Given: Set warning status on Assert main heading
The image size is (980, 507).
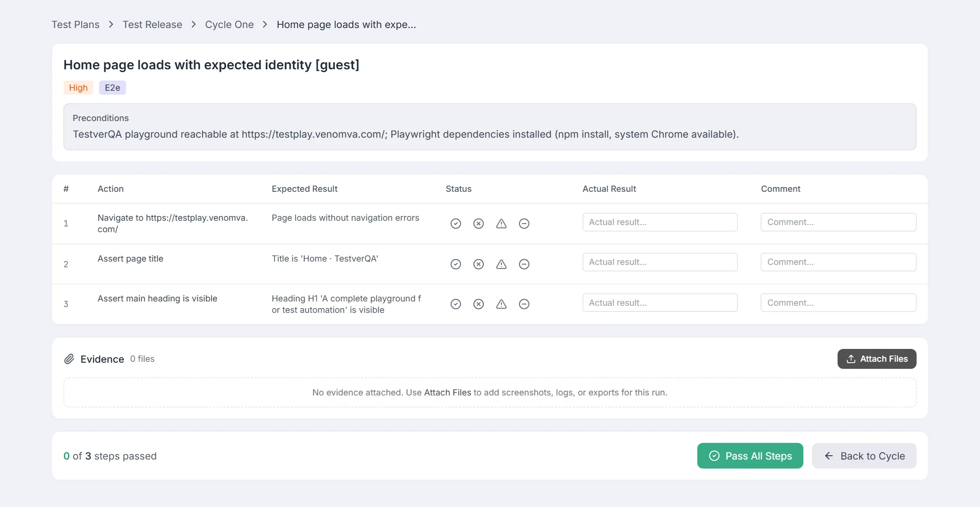Looking at the screenshot, I should [x=501, y=304].
